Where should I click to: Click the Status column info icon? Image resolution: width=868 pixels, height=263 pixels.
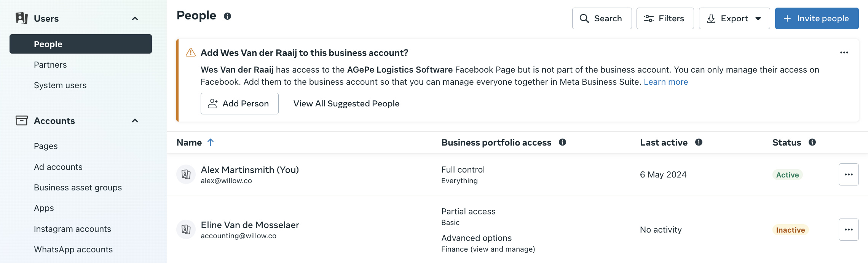pyautogui.click(x=812, y=142)
